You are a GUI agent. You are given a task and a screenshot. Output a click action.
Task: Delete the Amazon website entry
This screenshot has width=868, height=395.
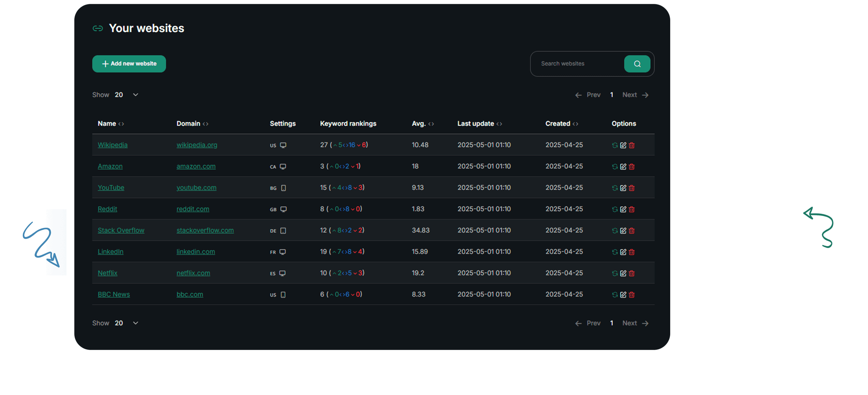(631, 167)
